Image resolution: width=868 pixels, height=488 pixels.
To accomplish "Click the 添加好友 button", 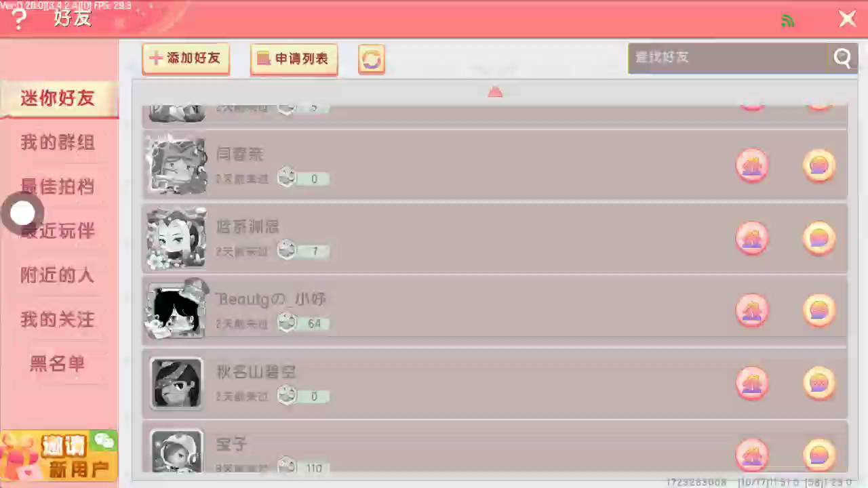I will 186,59.
